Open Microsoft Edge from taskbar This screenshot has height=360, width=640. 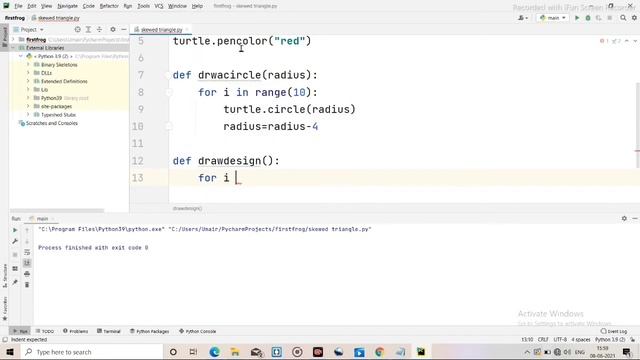click(214, 352)
